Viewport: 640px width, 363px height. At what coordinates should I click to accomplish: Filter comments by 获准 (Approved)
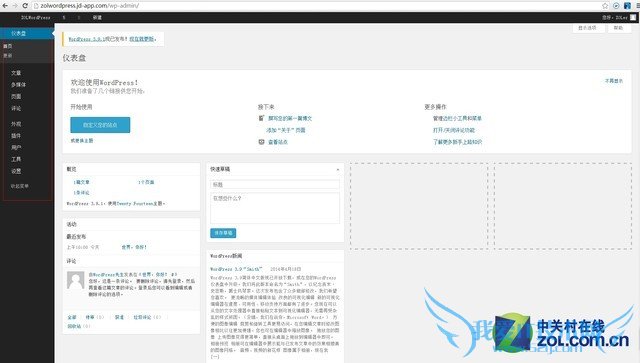[x=119, y=317]
